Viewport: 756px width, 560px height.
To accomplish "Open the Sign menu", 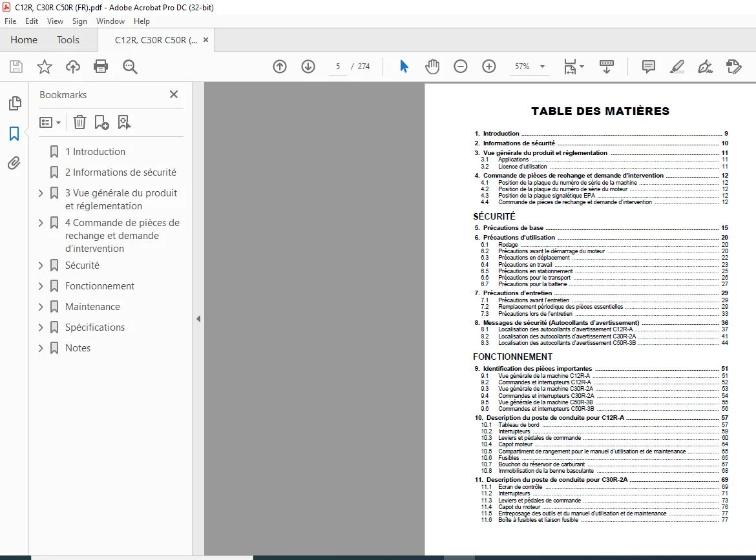I will coord(79,21).
